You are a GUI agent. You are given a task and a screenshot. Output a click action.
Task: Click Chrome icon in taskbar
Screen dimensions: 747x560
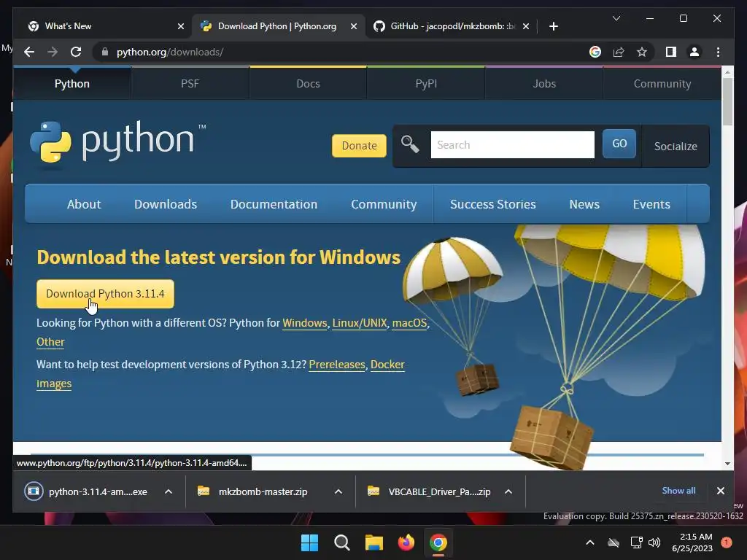[x=438, y=542]
